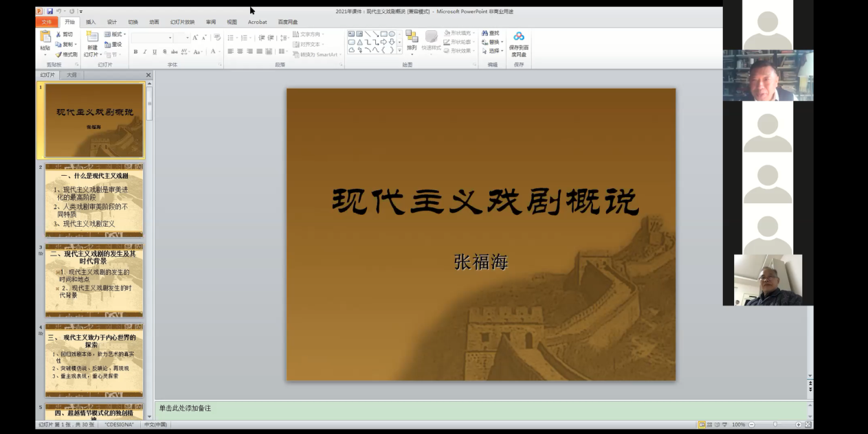Click the Find (查找) icon

point(491,33)
